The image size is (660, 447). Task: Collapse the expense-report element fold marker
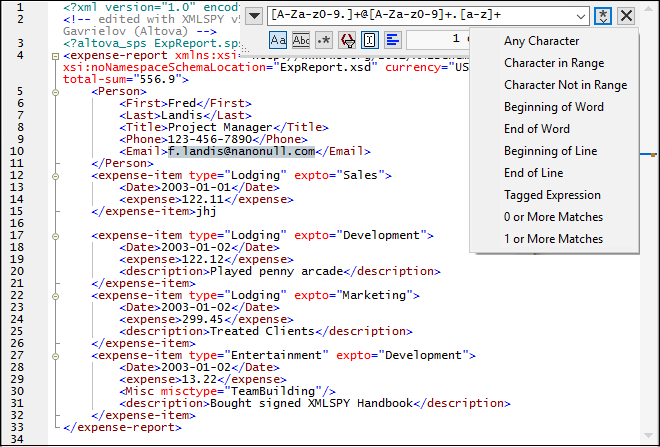pos(54,56)
